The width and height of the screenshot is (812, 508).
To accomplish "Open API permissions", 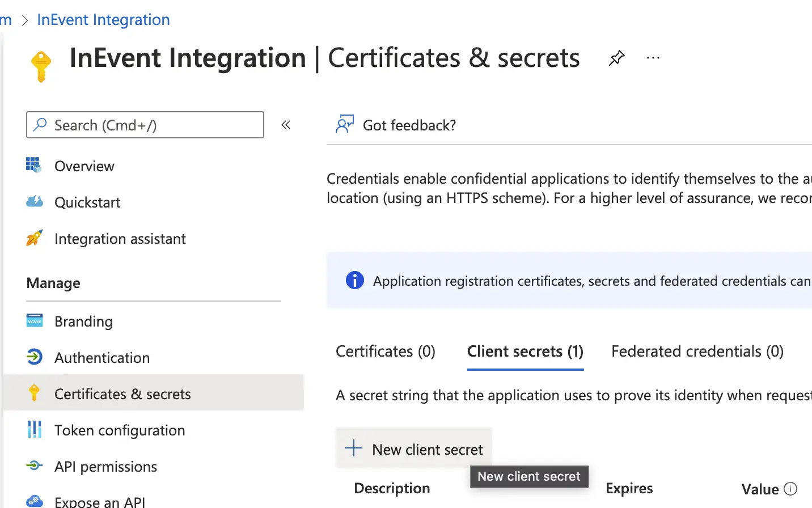I will tap(105, 467).
